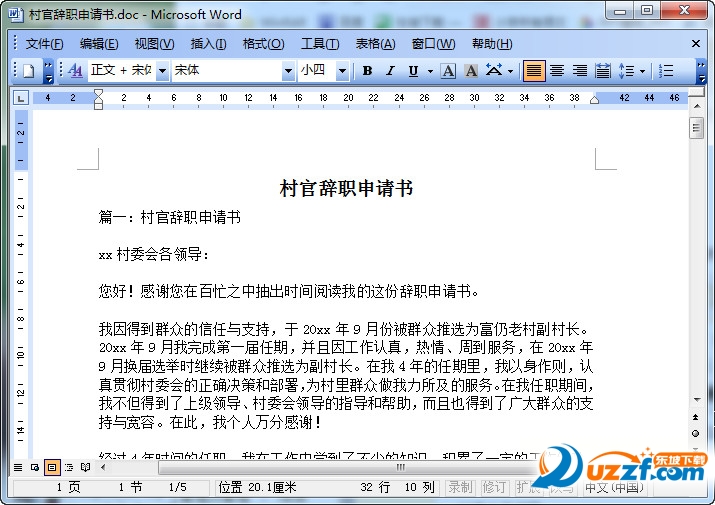Switch to Print Layout view icon
The width and height of the screenshot is (715, 505).
pyautogui.click(x=52, y=467)
